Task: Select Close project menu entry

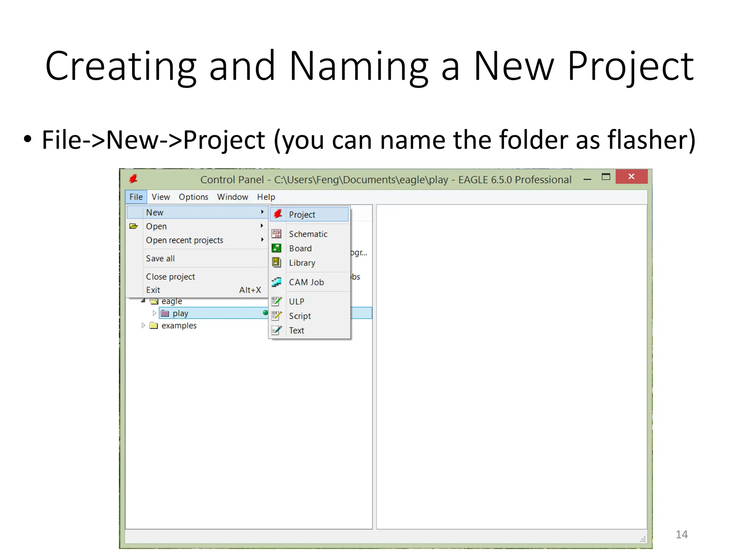Action: [x=197, y=276]
